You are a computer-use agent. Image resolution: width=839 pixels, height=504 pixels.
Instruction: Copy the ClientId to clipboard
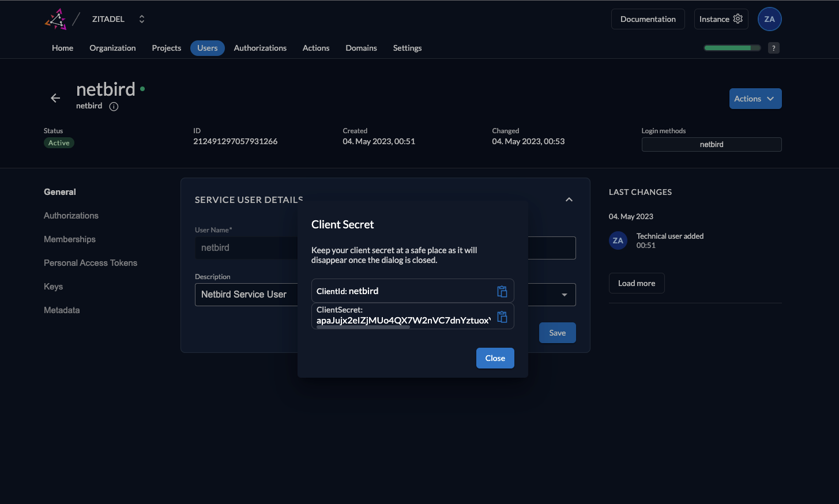(502, 291)
